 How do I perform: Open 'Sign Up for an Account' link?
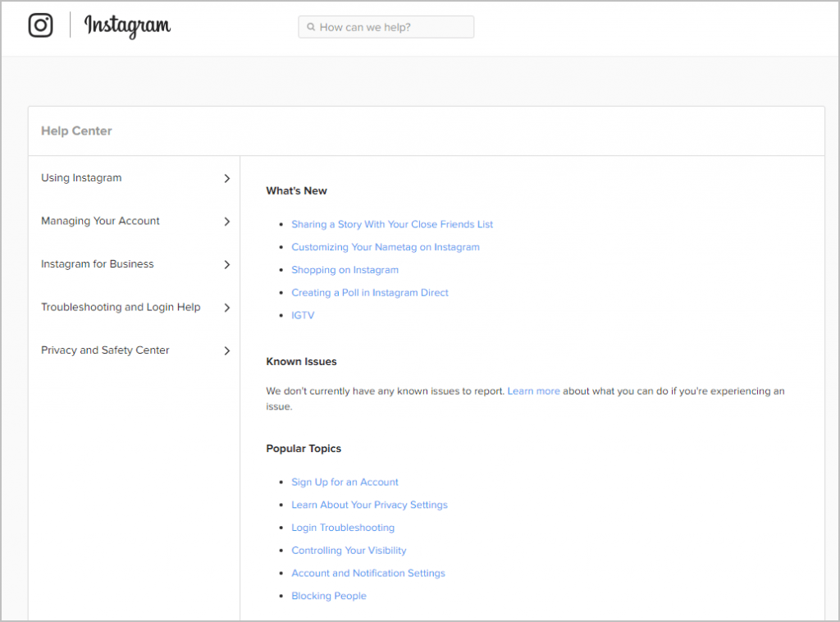tap(345, 483)
